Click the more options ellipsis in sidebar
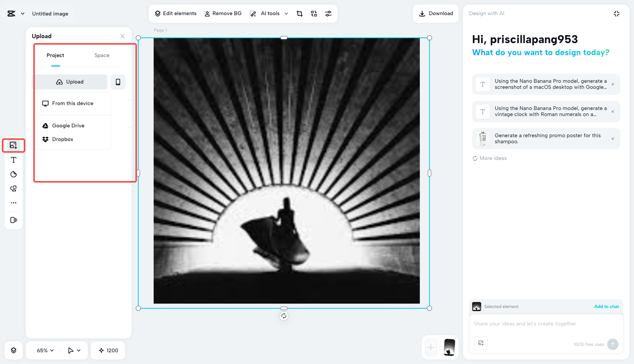The image size is (634, 364). pyautogui.click(x=13, y=203)
